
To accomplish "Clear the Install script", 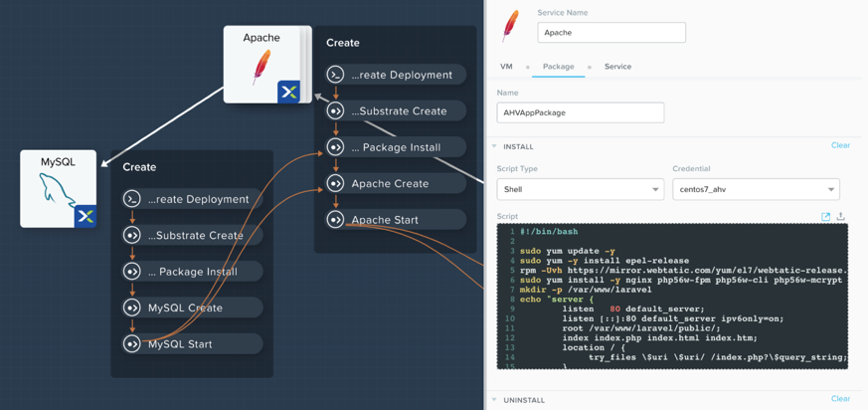I will 840,145.
